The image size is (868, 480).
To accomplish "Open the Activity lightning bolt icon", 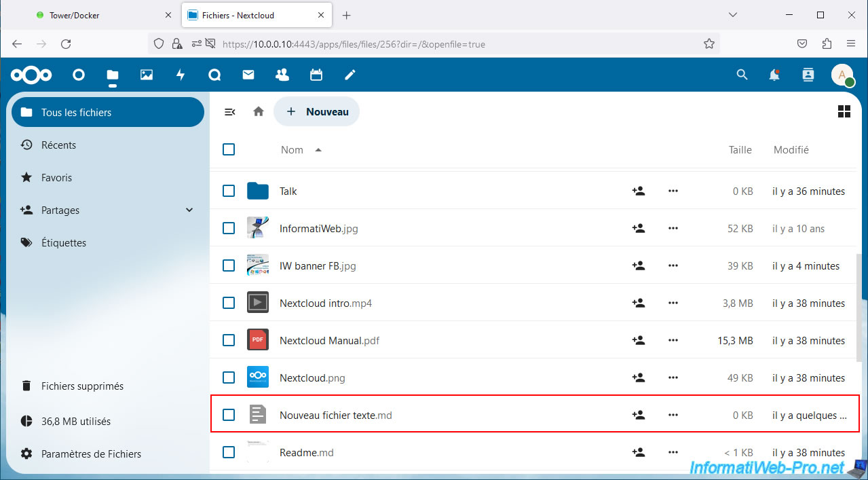I will 181,75.
